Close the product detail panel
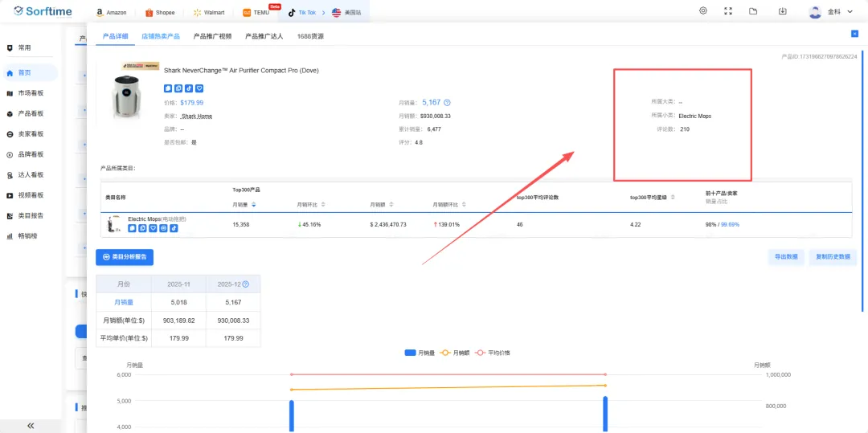Viewport: 868px width, 433px height. click(854, 33)
